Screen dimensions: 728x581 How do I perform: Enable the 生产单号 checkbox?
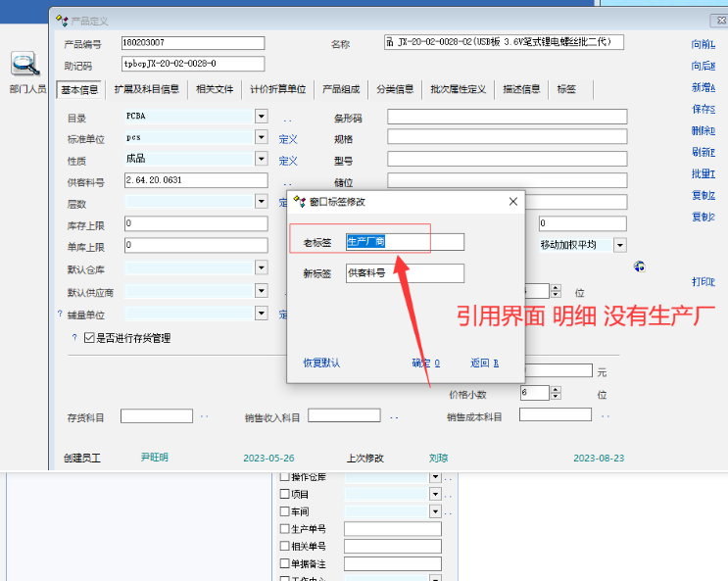pos(285,529)
